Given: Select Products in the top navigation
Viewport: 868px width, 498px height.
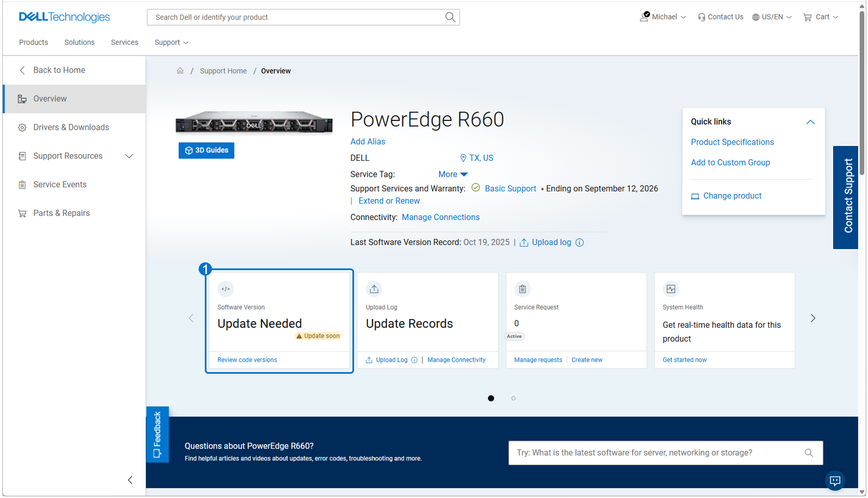Looking at the screenshot, I should 33,42.
